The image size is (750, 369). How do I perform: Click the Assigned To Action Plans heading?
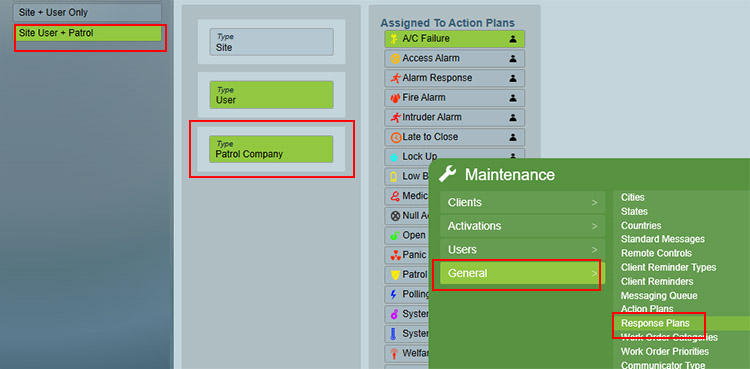447,23
